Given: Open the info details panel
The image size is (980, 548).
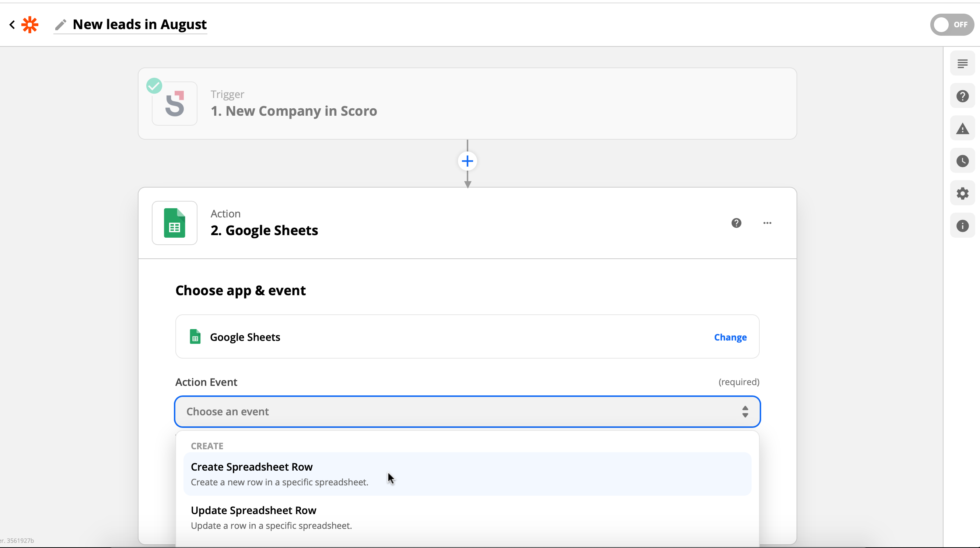Looking at the screenshot, I should 962,226.
